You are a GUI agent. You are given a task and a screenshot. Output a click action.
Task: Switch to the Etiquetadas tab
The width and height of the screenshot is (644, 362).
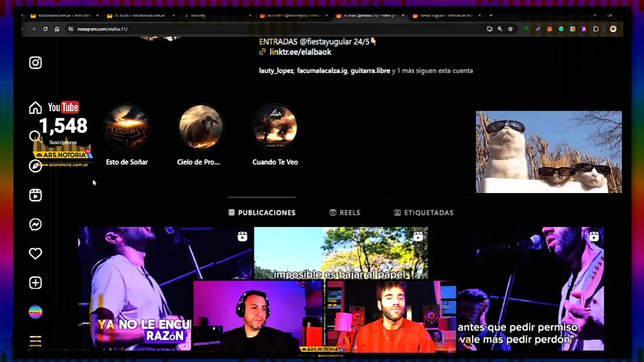point(424,213)
